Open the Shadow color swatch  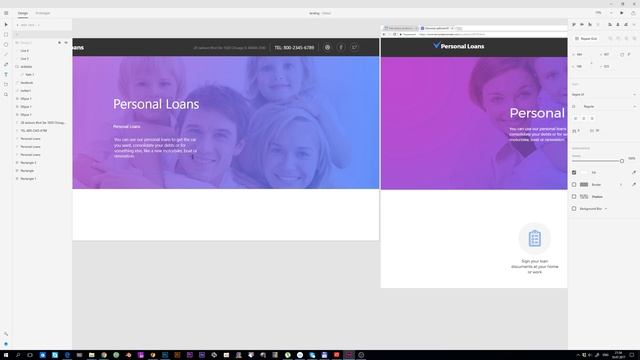tap(584, 197)
